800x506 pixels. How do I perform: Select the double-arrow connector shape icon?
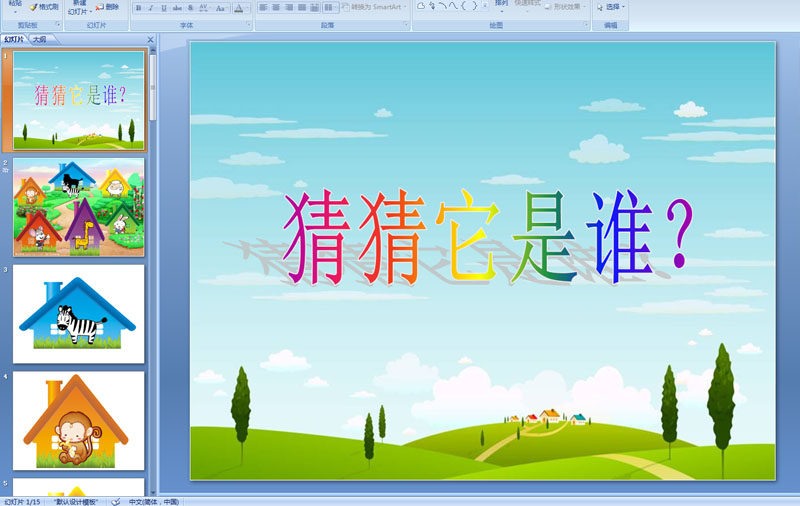pos(432,6)
